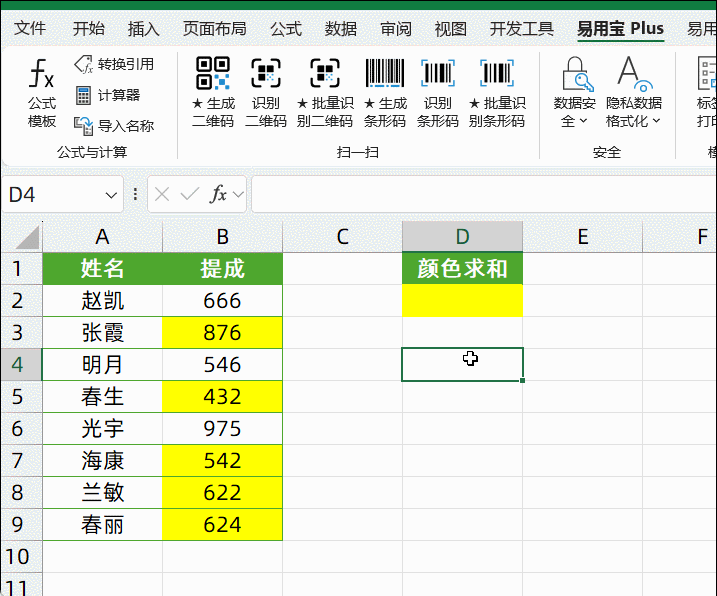The image size is (717, 596).
Task: Select column C header
Action: pos(342,237)
